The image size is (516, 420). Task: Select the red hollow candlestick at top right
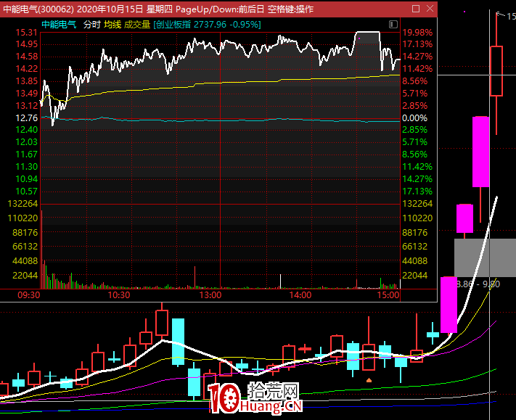click(496, 70)
